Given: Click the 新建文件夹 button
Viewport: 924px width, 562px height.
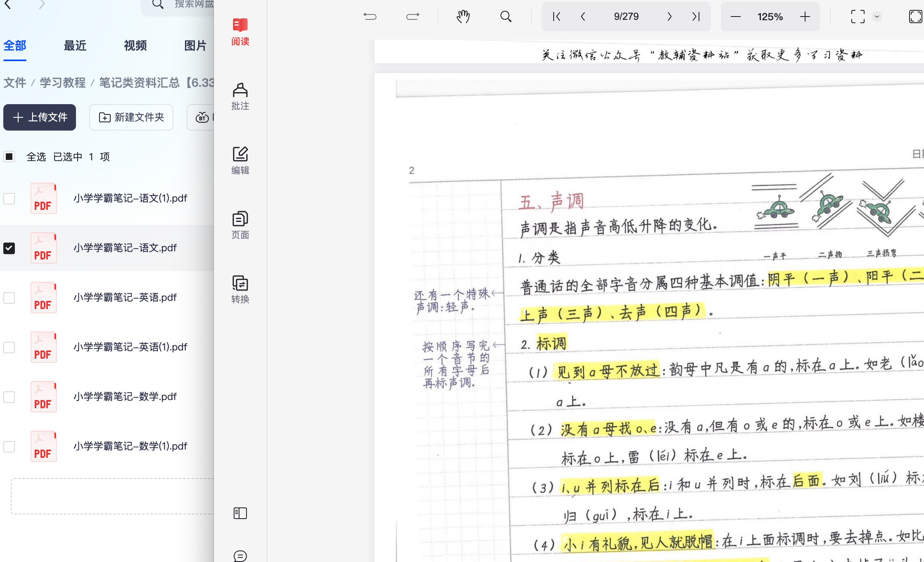Looking at the screenshot, I should [x=131, y=117].
